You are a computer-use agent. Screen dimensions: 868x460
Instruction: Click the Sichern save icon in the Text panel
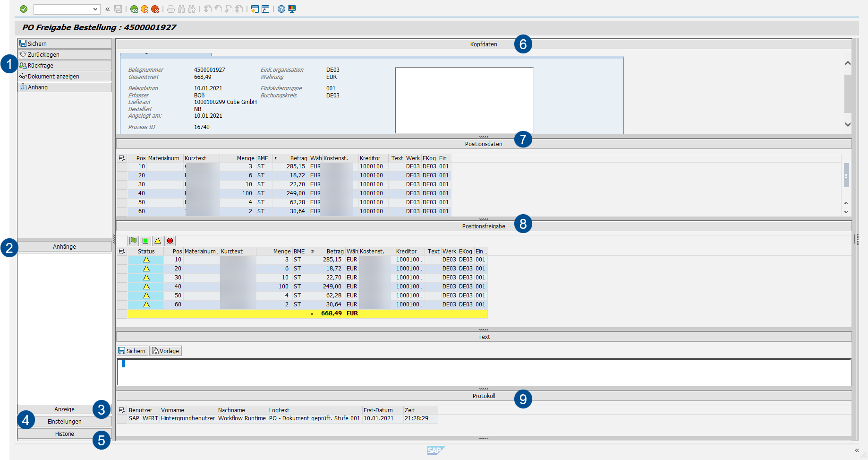click(x=132, y=350)
